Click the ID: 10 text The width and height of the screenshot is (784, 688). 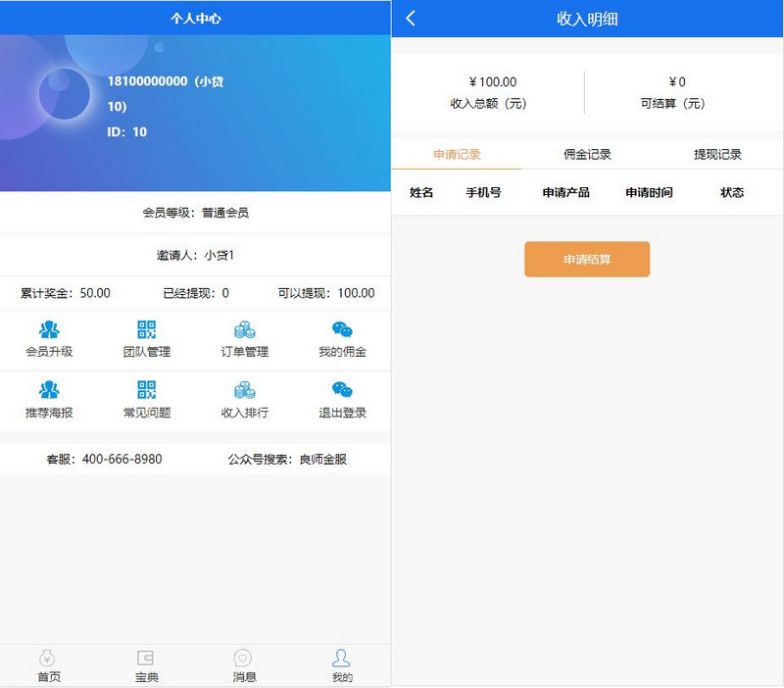[x=127, y=132]
